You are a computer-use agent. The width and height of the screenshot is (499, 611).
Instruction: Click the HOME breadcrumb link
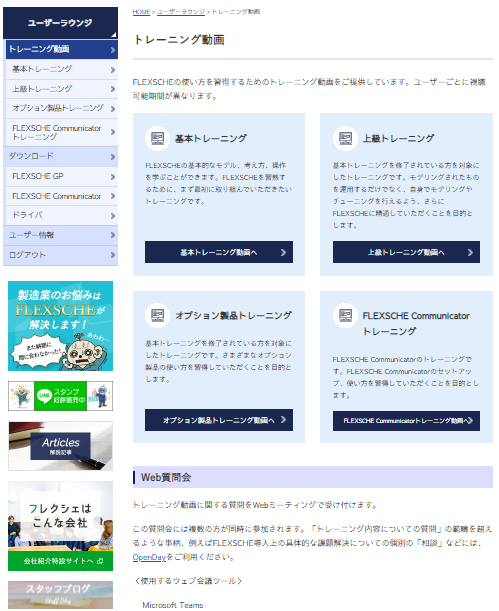(141, 12)
